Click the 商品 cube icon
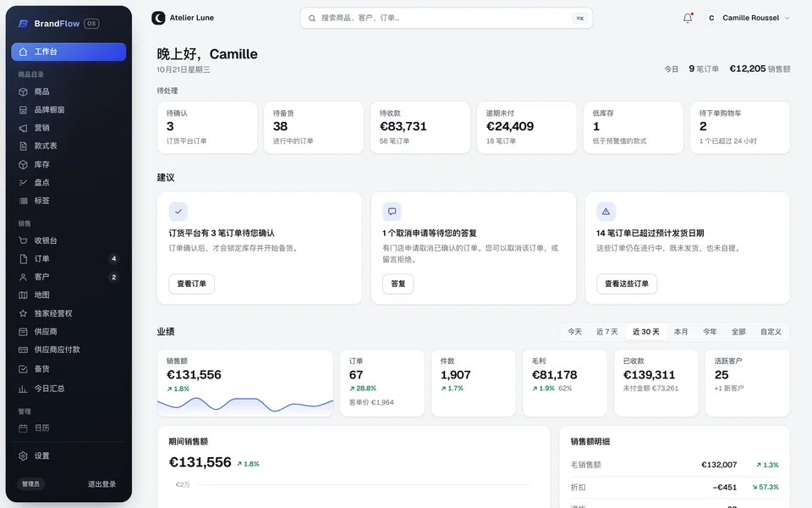 23,91
